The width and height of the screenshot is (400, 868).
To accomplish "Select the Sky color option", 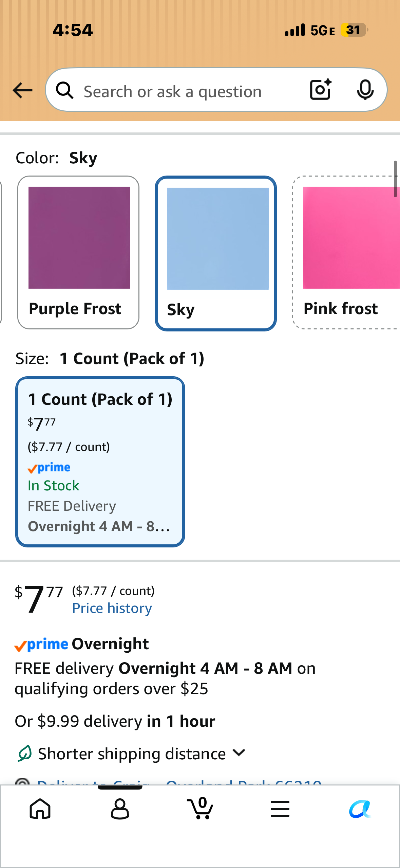I will pyautogui.click(x=216, y=253).
